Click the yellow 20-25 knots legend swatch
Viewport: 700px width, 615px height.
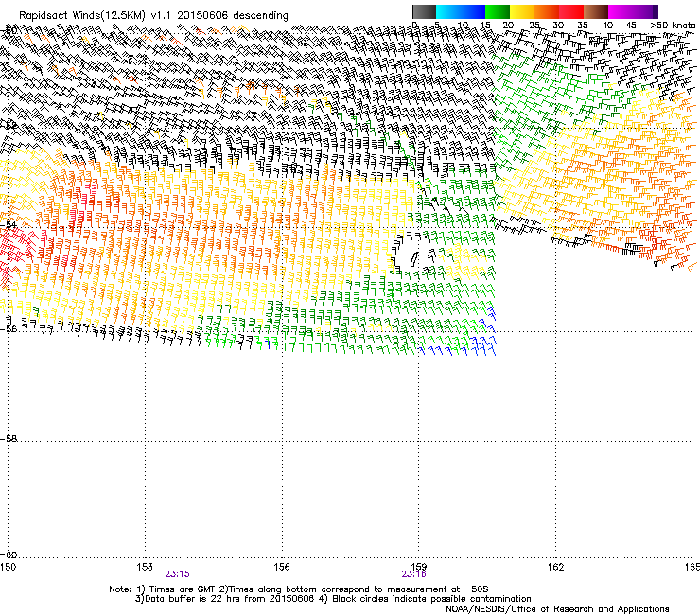(x=522, y=11)
